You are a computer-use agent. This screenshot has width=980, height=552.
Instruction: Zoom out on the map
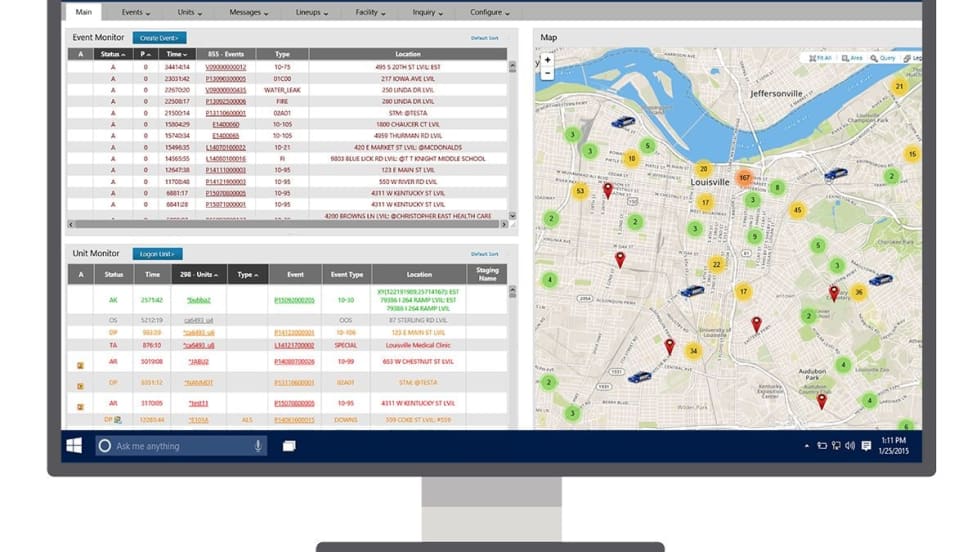coord(547,73)
